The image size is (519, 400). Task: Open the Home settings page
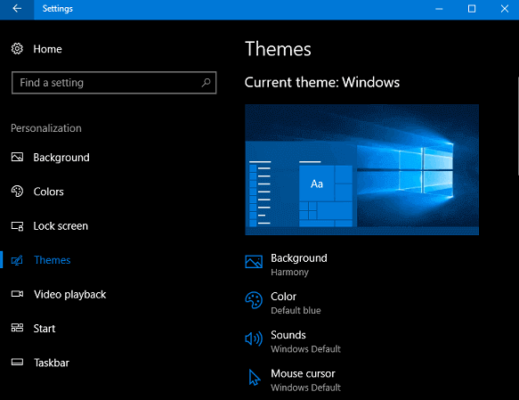[47, 49]
